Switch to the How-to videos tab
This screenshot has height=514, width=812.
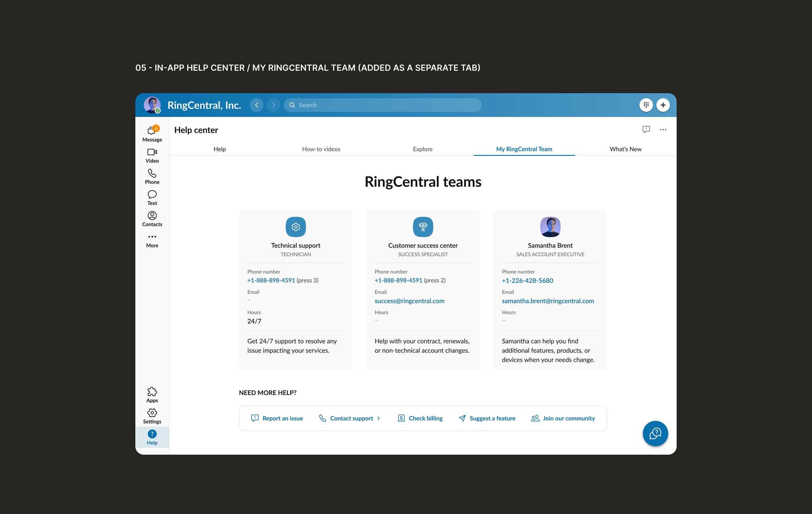coord(321,149)
